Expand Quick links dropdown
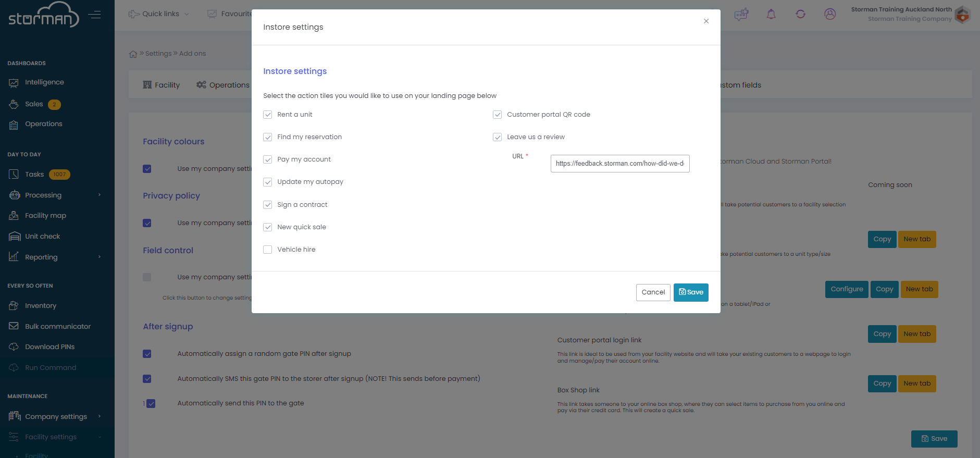980x458 pixels. tap(159, 14)
